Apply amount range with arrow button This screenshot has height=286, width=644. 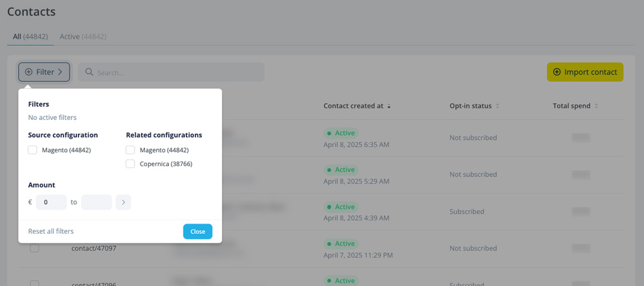tap(123, 202)
